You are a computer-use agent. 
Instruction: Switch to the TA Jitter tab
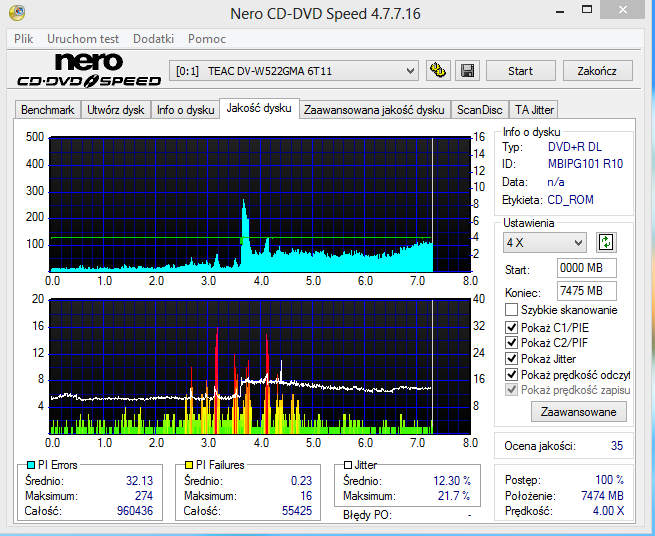(534, 110)
